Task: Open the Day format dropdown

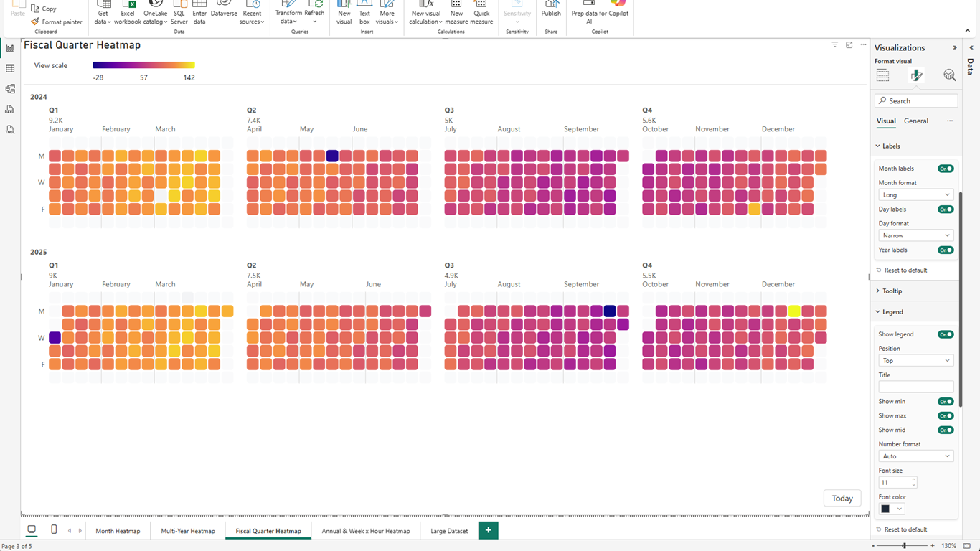Action: coord(916,235)
